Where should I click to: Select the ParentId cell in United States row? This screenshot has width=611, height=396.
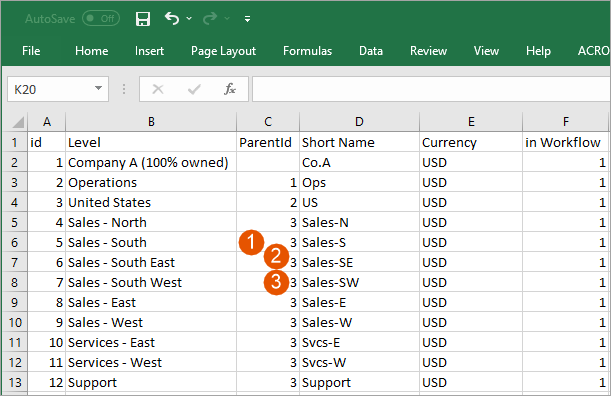(x=268, y=202)
